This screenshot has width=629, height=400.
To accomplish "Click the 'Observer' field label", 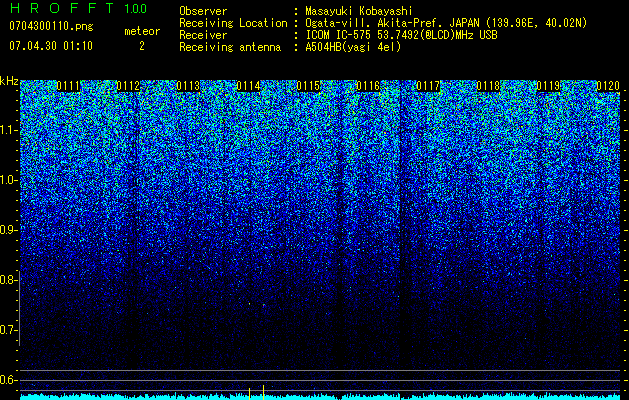I will (x=203, y=11).
